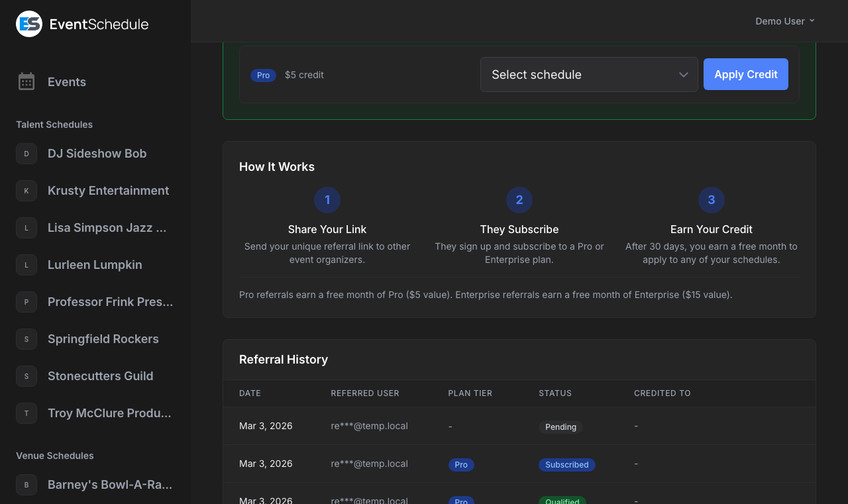The height and width of the screenshot is (504, 848).
Task: Click the EventSchedule logo icon
Action: [x=28, y=23]
